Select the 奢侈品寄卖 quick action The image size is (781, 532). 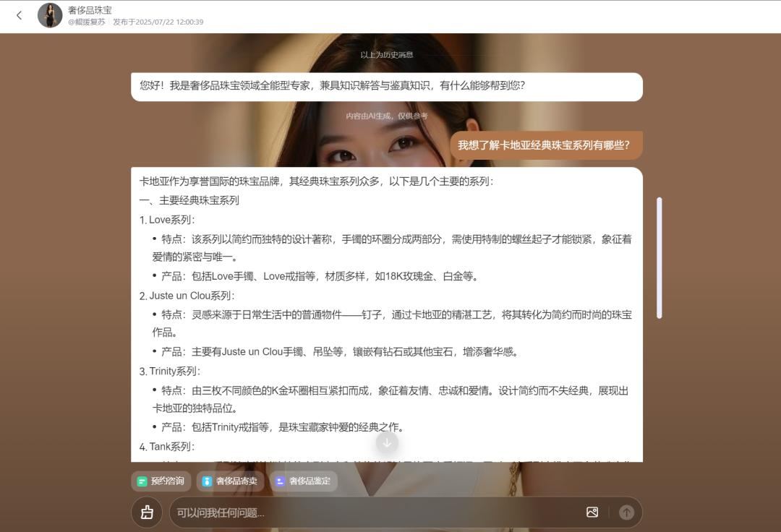click(230, 481)
